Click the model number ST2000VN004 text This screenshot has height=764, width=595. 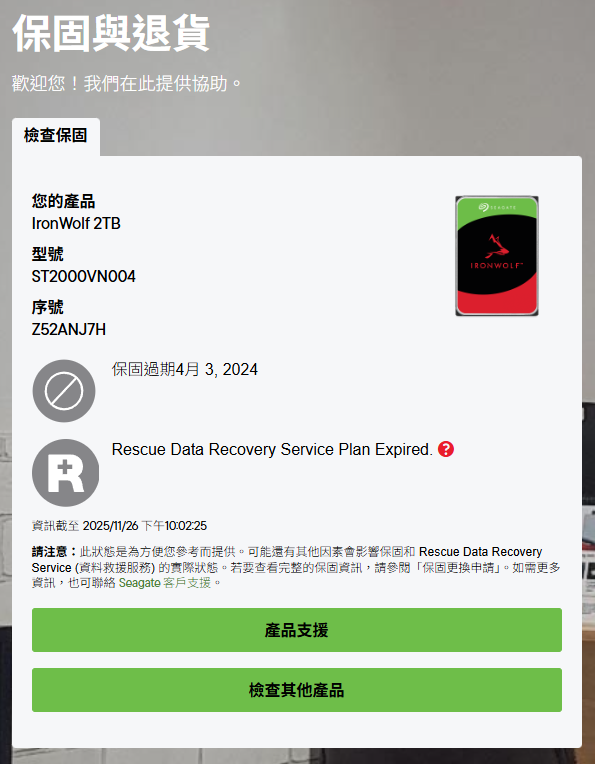(x=84, y=277)
